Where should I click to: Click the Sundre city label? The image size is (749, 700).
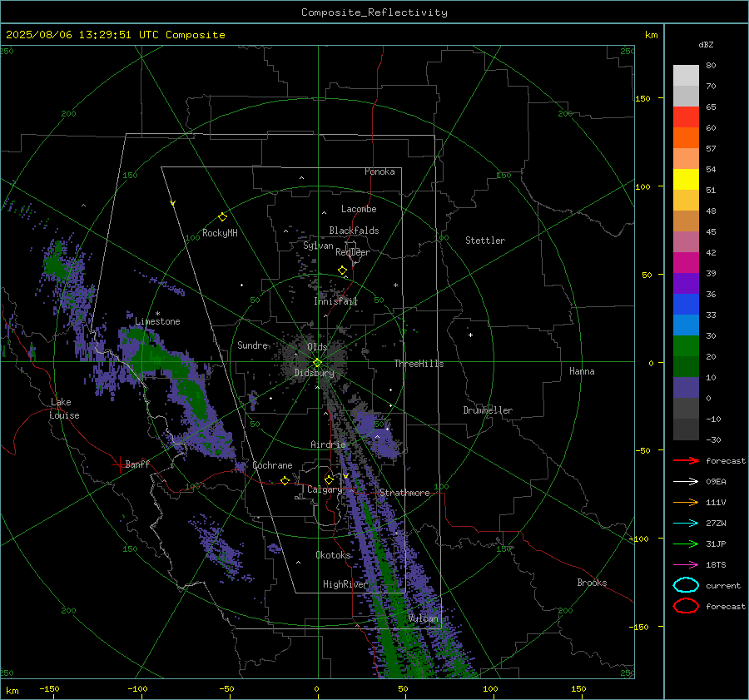[x=253, y=345]
